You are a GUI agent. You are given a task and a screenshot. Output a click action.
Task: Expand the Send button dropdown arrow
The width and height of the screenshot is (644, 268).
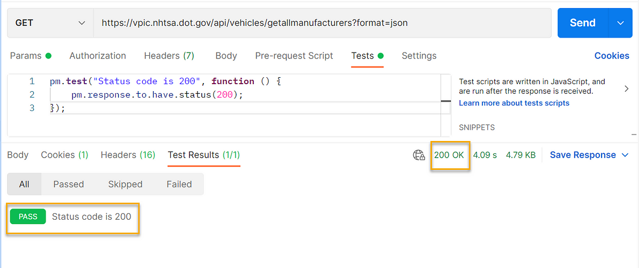point(621,23)
